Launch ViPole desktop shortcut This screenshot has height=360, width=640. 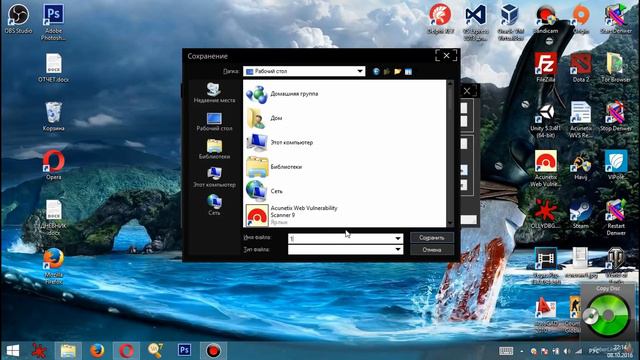(616, 165)
